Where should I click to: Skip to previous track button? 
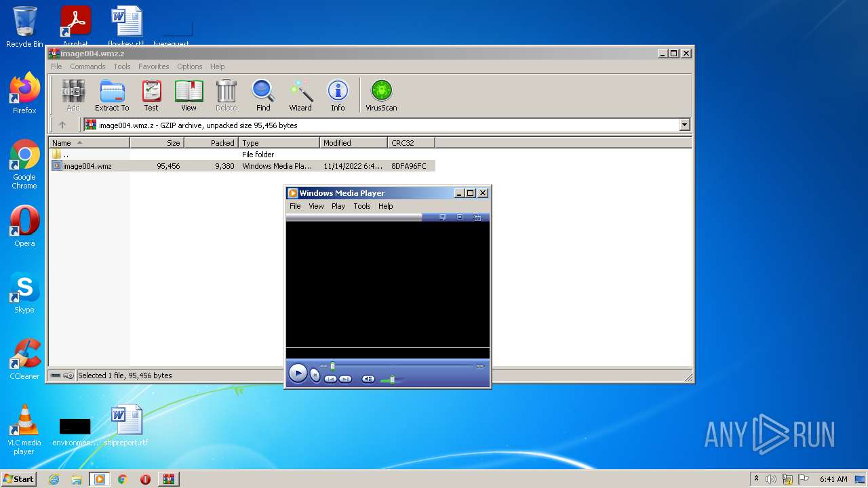pyautogui.click(x=330, y=379)
